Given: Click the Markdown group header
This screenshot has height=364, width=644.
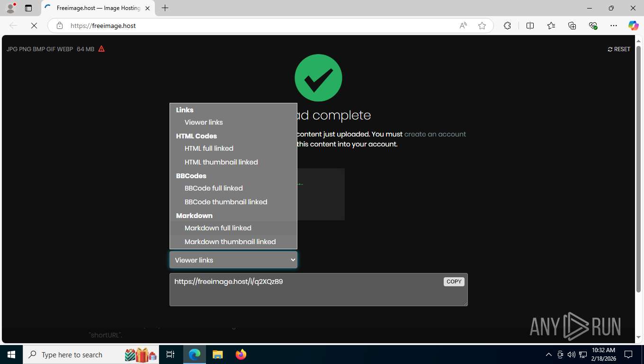Looking at the screenshot, I should pos(194,216).
